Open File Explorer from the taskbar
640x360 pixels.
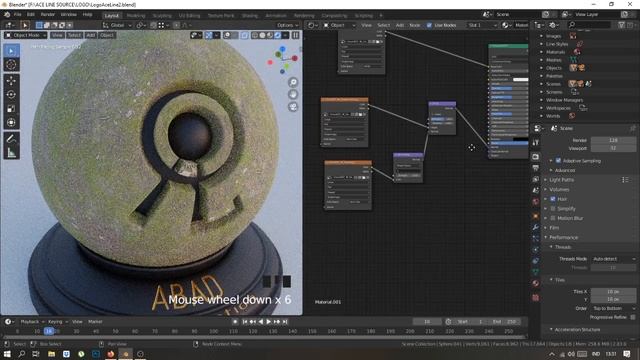(51, 354)
